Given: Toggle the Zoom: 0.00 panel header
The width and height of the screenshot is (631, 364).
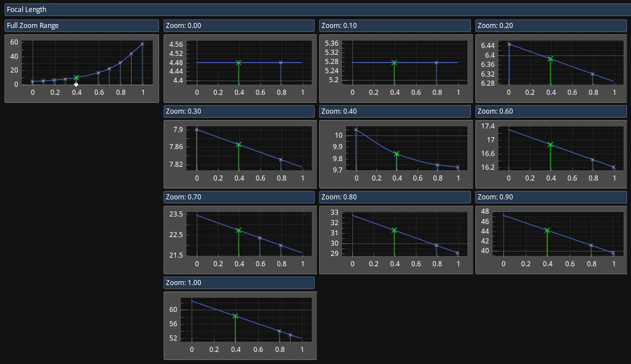Looking at the screenshot, I should (239, 26).
